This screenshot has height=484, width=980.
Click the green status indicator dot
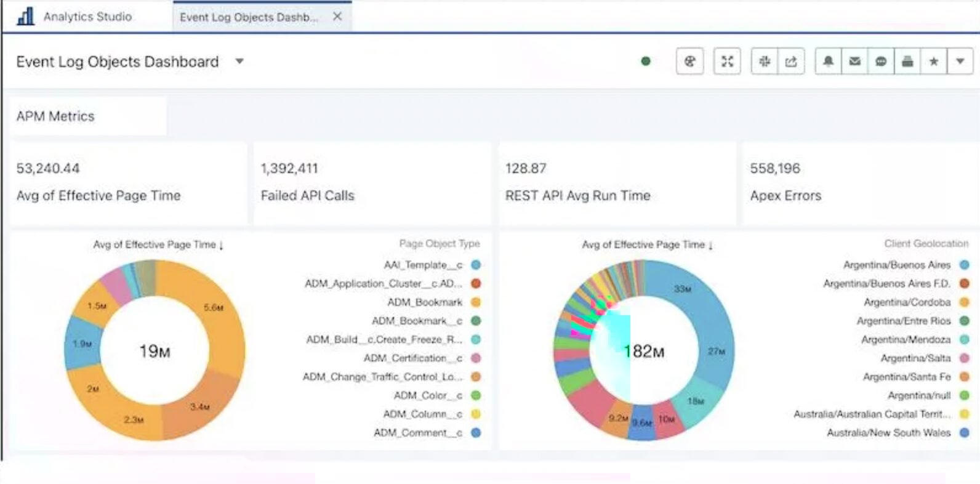click(645, 61)
